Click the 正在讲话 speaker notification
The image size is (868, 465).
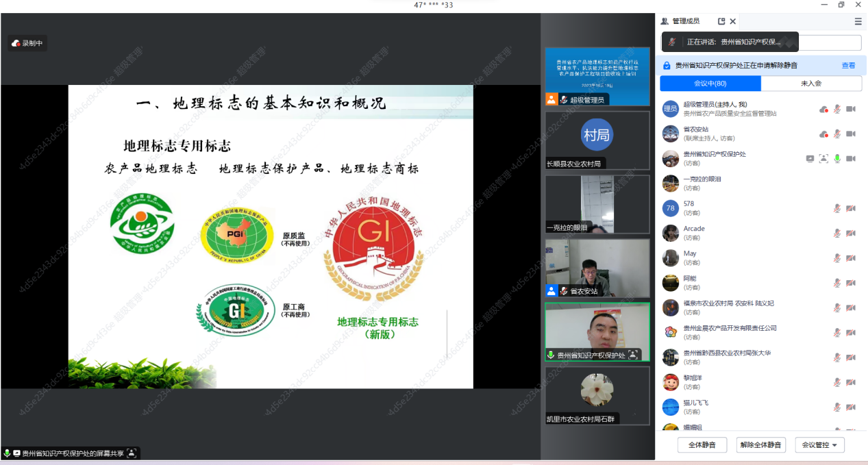[730, 42]
